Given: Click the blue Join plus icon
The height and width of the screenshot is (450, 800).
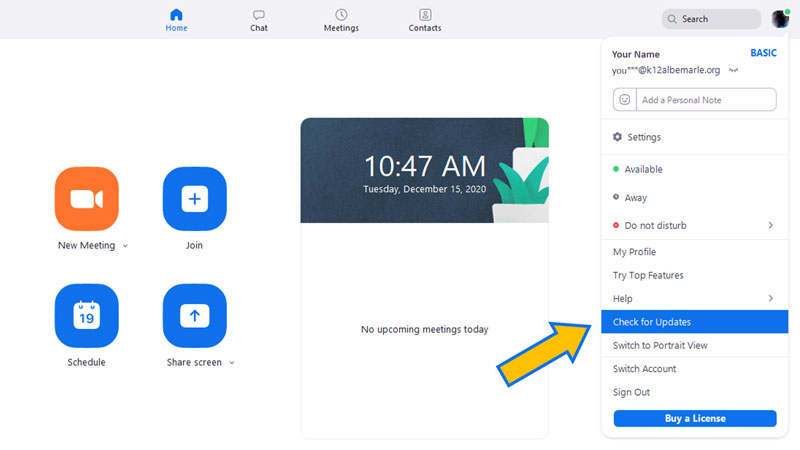Looking at the screenshot, I should 194,198.
